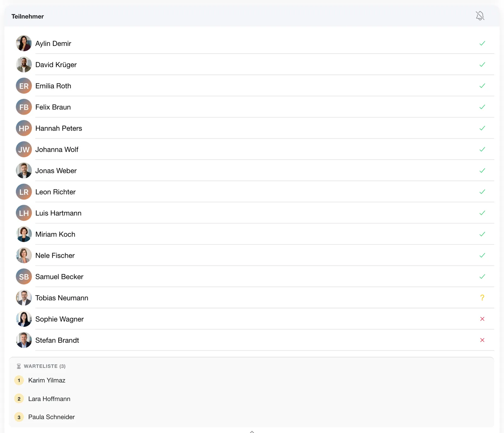The width and height of the screenshot is (504, 433).
Task: Click the green checkmark for Johanna Wolf
Action: point(482,149)
